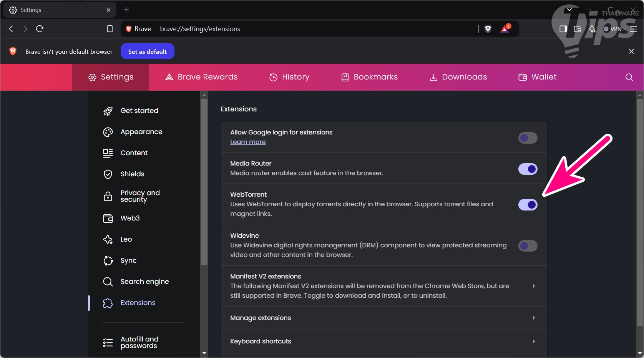The height and width of the screenshot is (358, 644).
Task: Click the sidebar vertical scrollbar thumb
Action: click(x=204, y=181)
